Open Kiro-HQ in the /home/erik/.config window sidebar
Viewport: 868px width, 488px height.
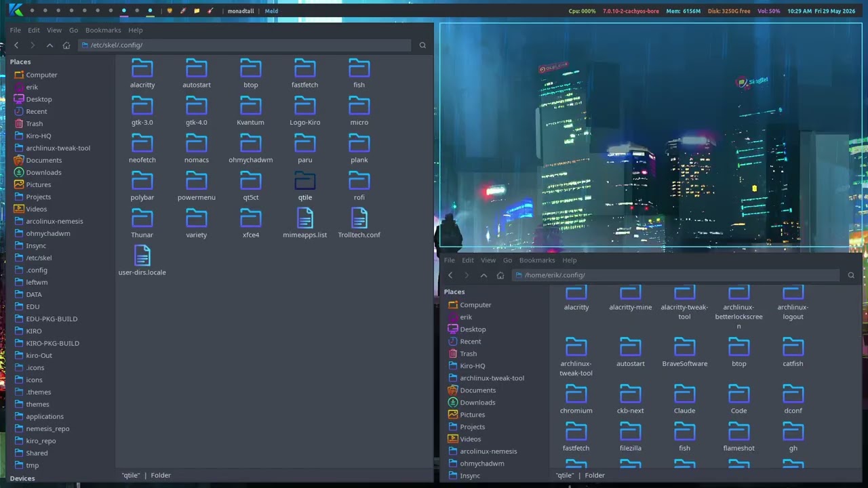473,366
